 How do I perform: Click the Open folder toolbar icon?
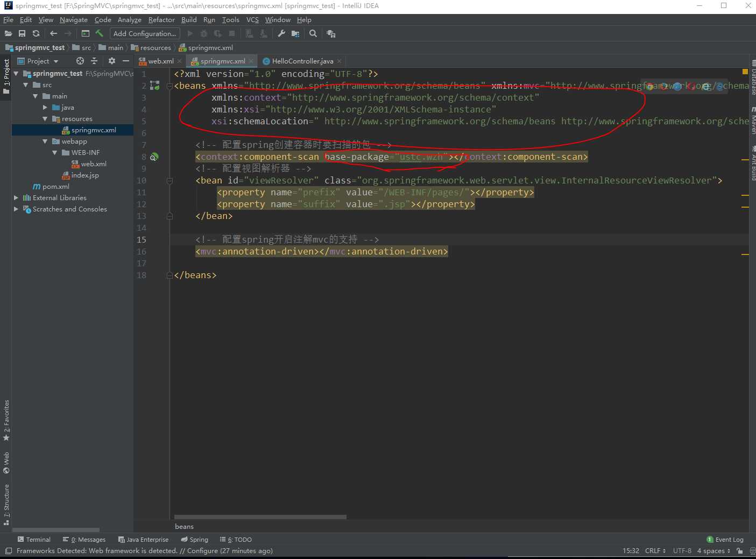point(8,33)
